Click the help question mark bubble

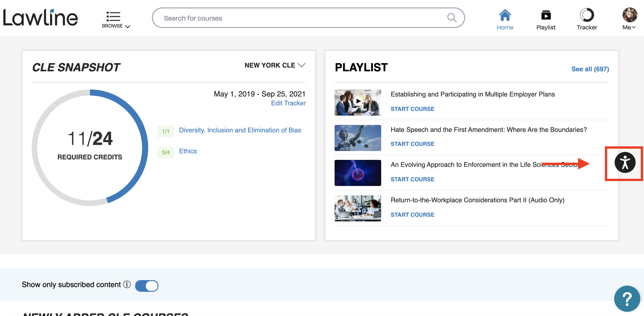pos(627,299)
